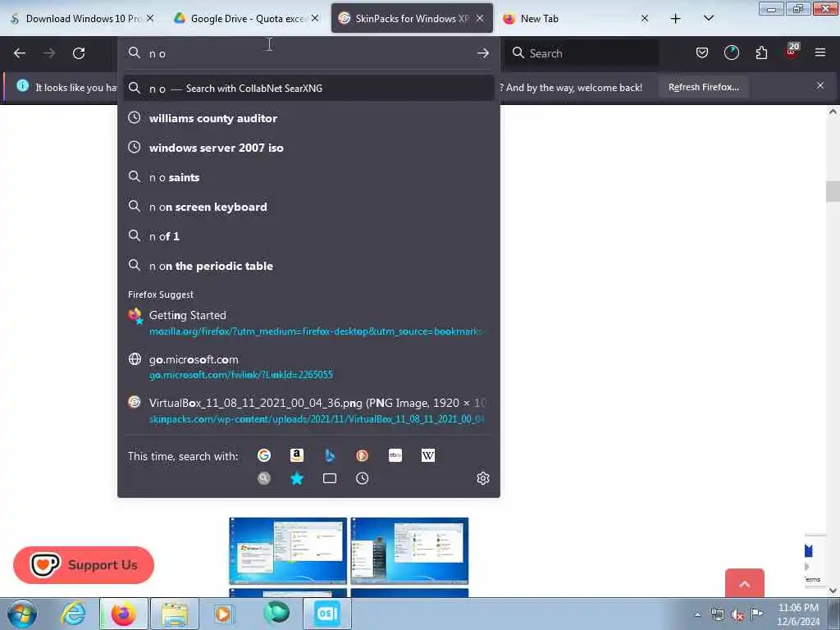This screenshot has height=630, width=840.
Task: Go back with the browser back arrow
Action: [20, 53]
